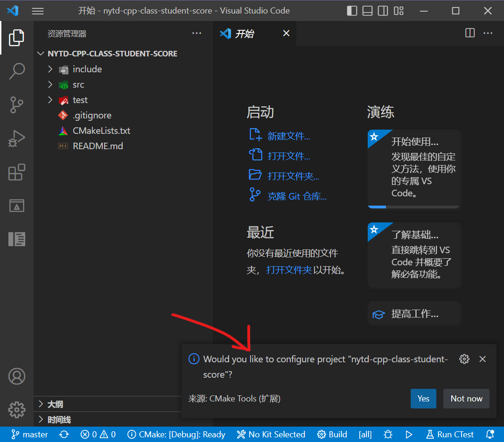Open the Source Control view icon

17,105
